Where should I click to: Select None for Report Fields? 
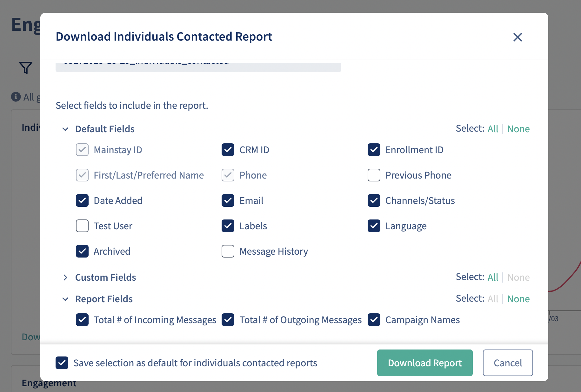tap(518, 299)
